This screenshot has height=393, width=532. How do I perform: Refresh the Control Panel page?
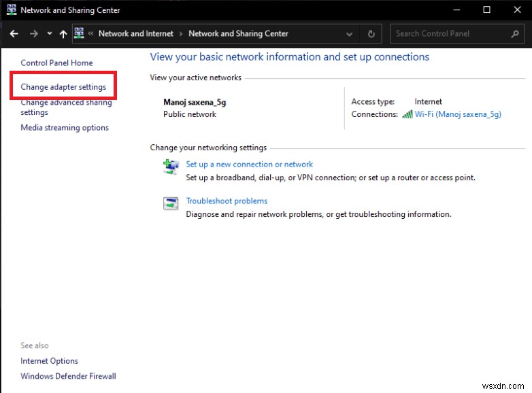click(x=371, y=33)
